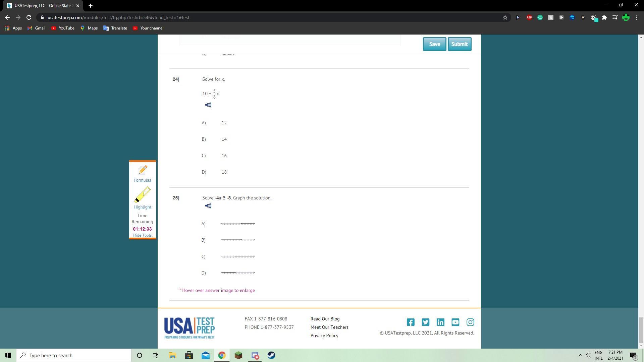Play audio for question 25
Viewport: 644px width, 362px height.
point(208,206)
